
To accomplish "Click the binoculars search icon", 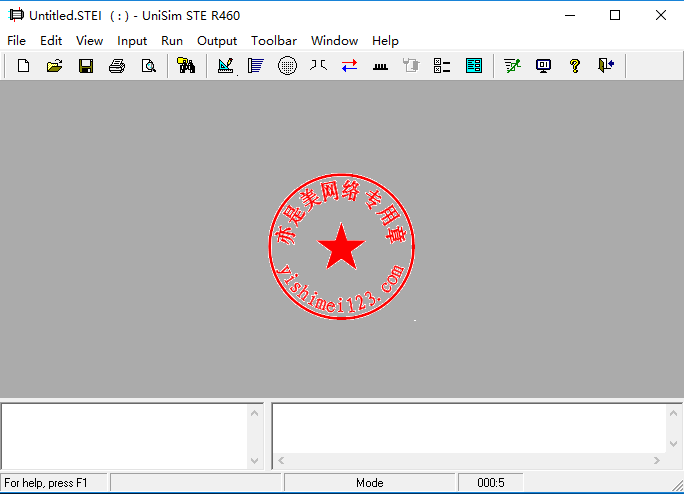I will pos(186,66).
